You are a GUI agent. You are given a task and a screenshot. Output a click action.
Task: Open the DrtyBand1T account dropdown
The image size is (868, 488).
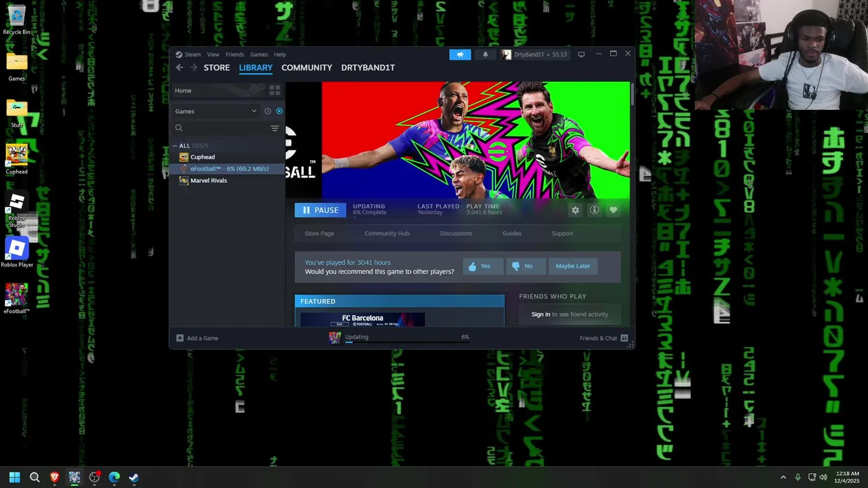point(534,54)
